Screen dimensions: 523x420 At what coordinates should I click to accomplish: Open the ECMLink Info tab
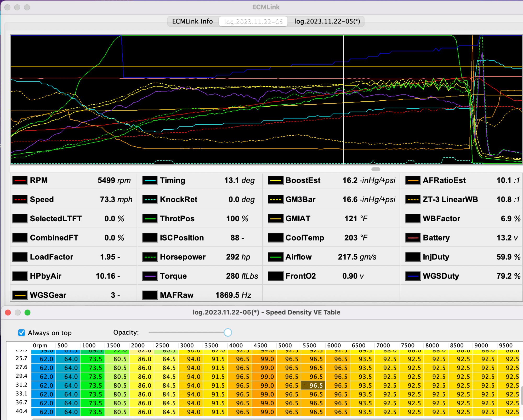point(192,21)
